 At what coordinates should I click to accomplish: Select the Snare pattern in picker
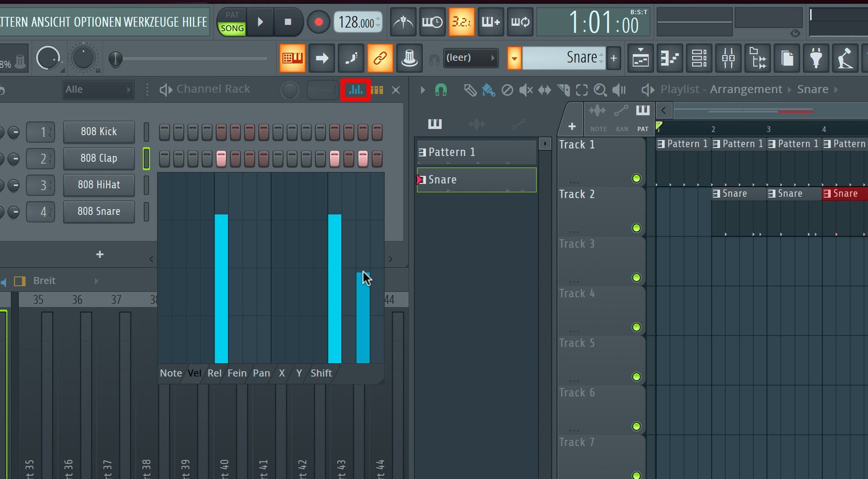click(476, 180)
